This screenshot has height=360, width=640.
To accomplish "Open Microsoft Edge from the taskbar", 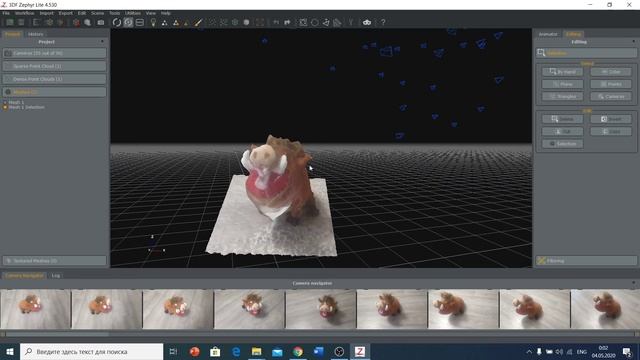I will 236,351.
